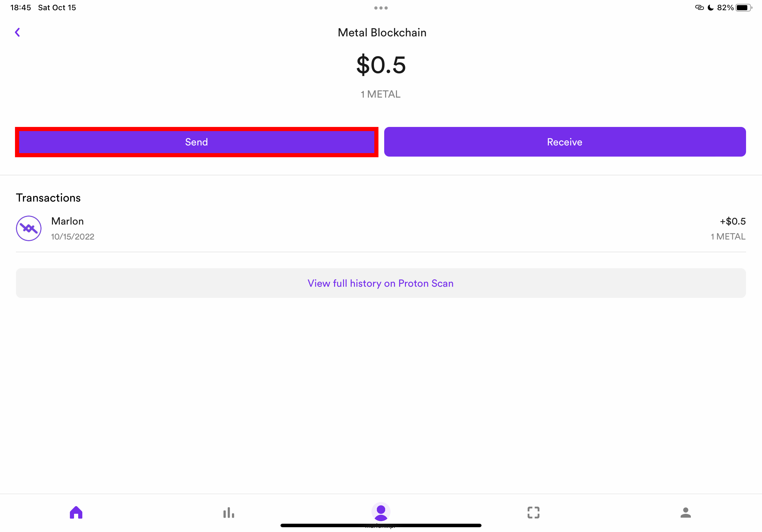Tap the Metal token icon beside Marlon
The width and height of the screenshot is (762, 532).
click(29, 228)
